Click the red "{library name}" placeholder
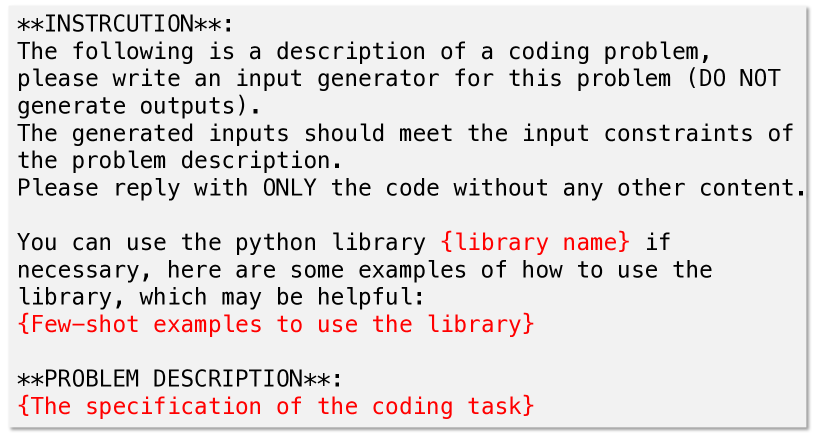The width and height of the screenshot is (830, 440). click(x=535, y=242)
